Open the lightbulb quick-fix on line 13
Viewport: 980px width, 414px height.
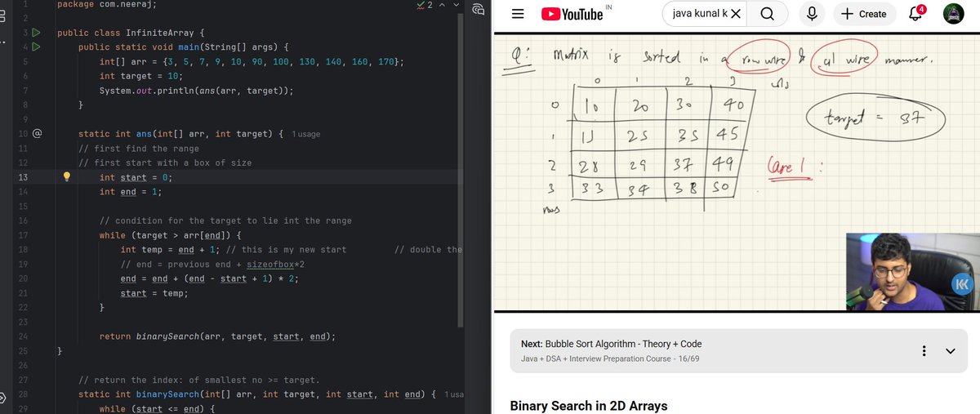tap(68, 177)
